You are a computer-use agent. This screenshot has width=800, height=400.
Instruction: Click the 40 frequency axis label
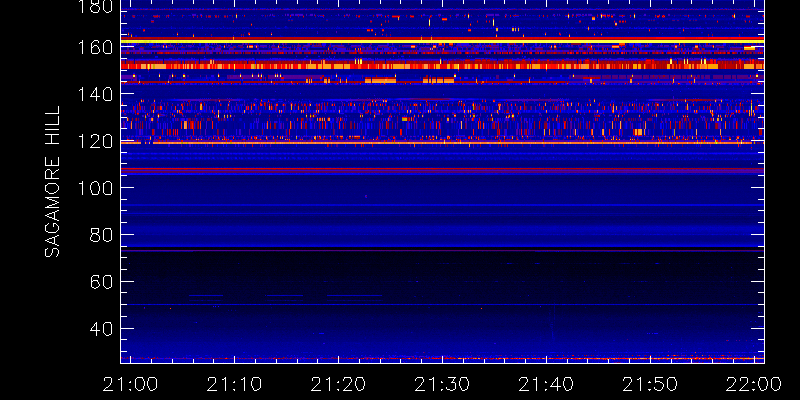(101, 329)
